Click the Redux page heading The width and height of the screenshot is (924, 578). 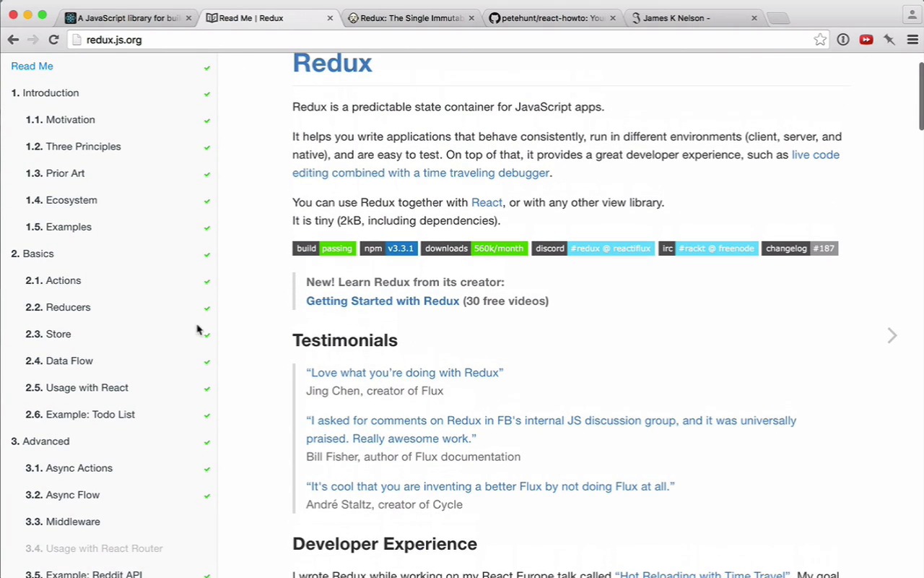pos(332,63)
